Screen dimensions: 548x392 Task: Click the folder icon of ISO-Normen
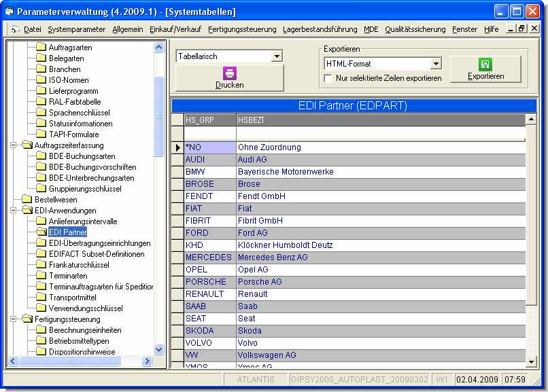click(41, 79)
